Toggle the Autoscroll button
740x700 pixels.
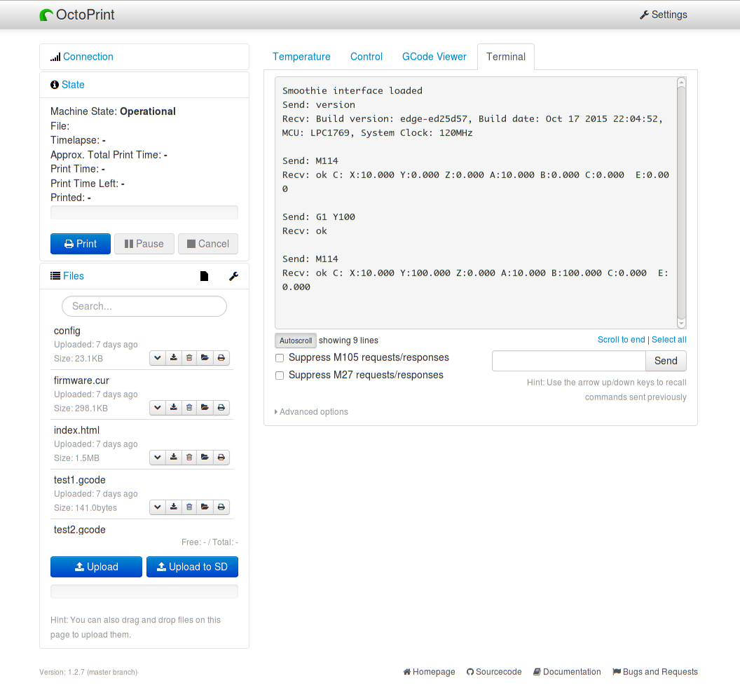click(295, 341)
